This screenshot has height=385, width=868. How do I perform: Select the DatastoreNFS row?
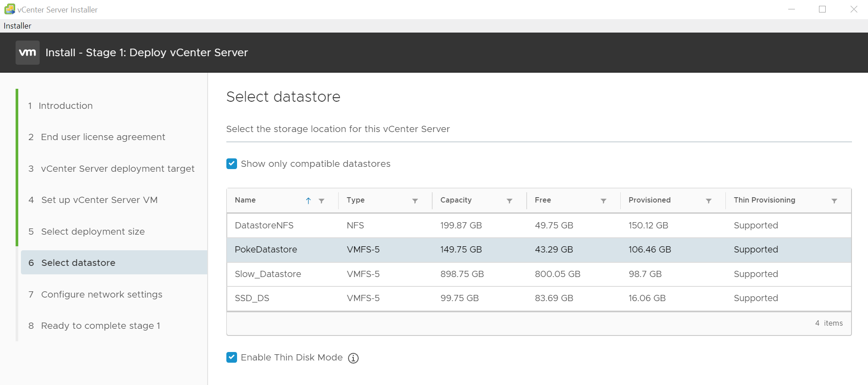(x=539, y=225)
